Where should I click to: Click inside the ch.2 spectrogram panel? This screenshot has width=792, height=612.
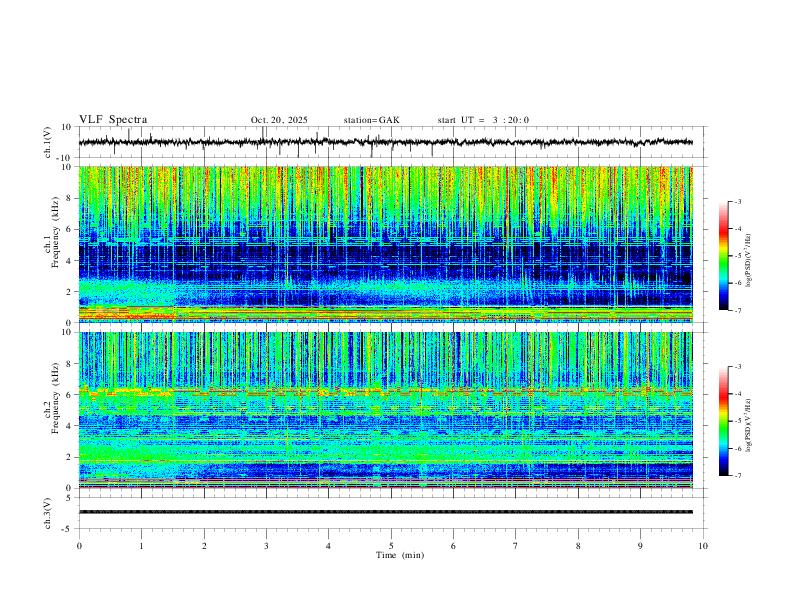385,410
